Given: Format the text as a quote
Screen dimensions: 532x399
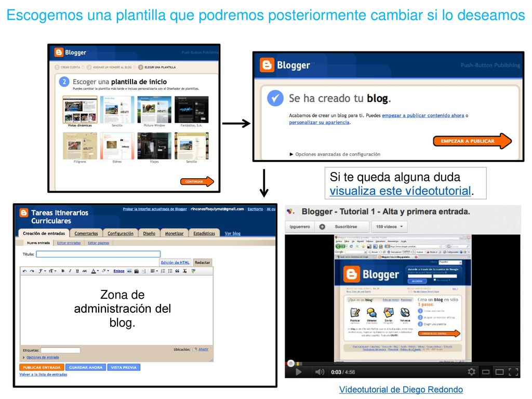Looking at the screenshot, I should click(x=177, y=271).
